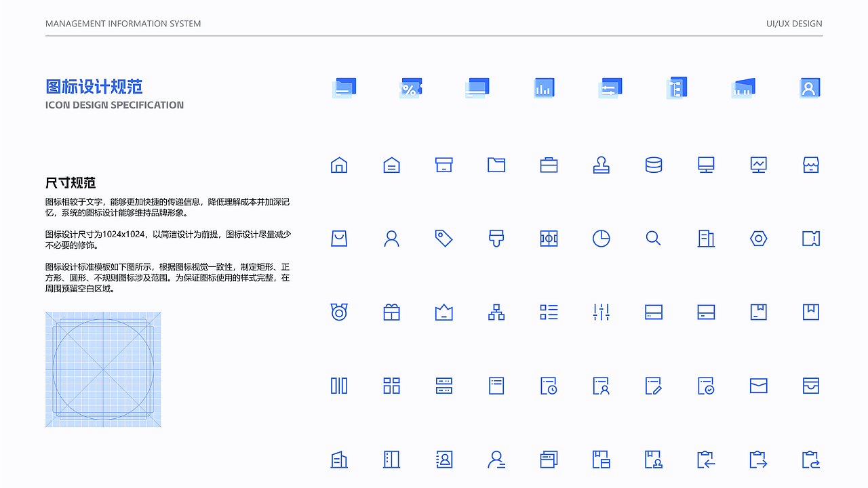The height and width of the screenshot is (488, 868).
Task: Select the envelope mail icon
Action: pos(758,386)
